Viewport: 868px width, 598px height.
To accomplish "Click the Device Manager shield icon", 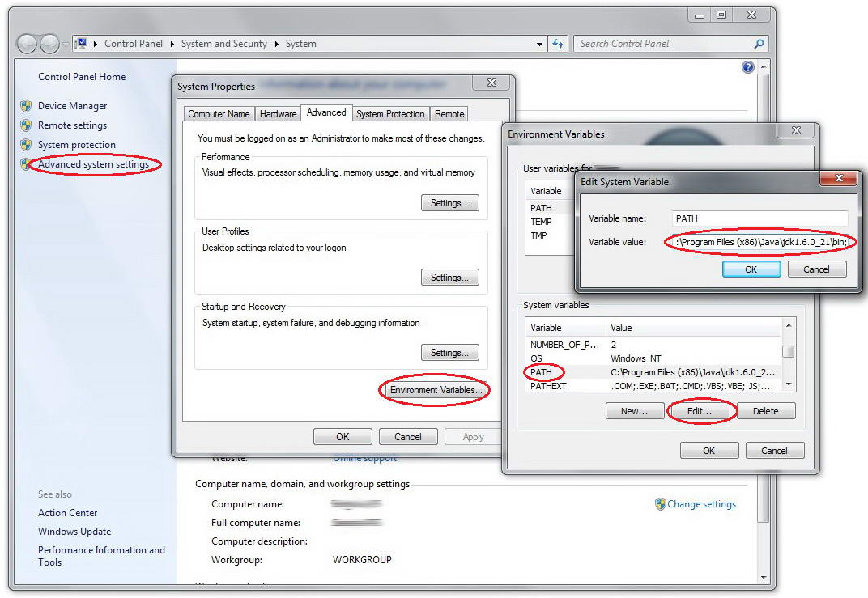I will pyautogui.click(x=26, y=106).
